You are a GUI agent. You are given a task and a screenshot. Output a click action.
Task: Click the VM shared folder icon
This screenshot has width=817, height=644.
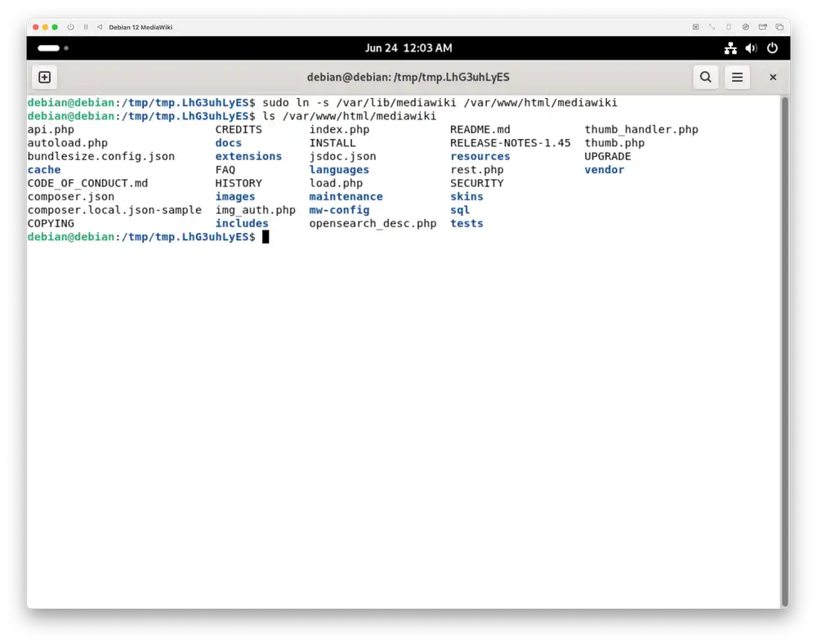pyautogui.click(x=762, y=27)
